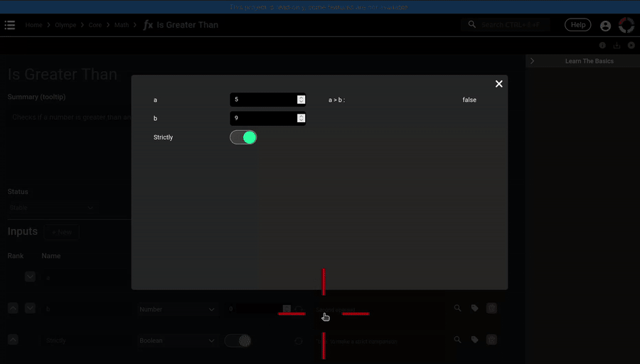Click the search magnifier icon in header

pos(472,25)
